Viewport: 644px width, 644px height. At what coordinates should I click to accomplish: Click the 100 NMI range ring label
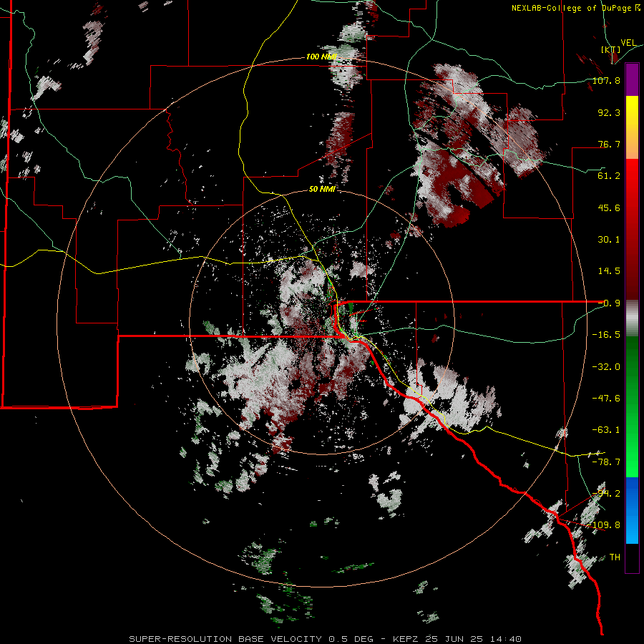321,57
